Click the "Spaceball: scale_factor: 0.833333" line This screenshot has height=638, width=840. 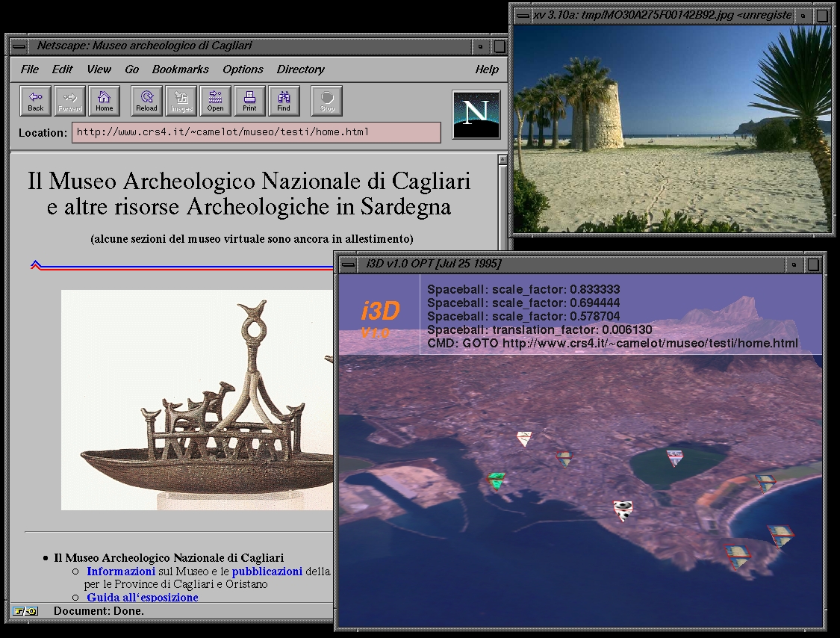[x=523, y=290]
